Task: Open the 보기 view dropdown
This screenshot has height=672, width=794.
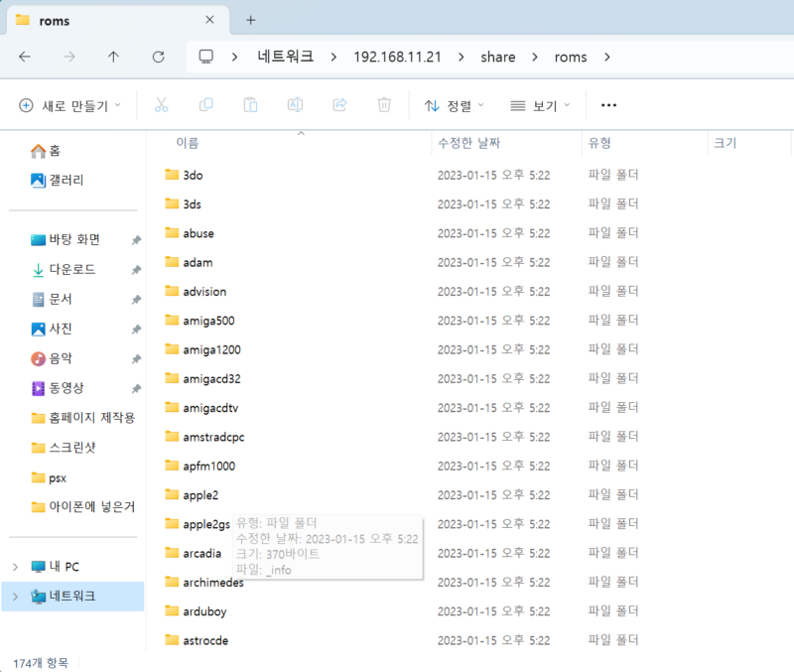Action: pyautogui.click(x=540, y=106)
